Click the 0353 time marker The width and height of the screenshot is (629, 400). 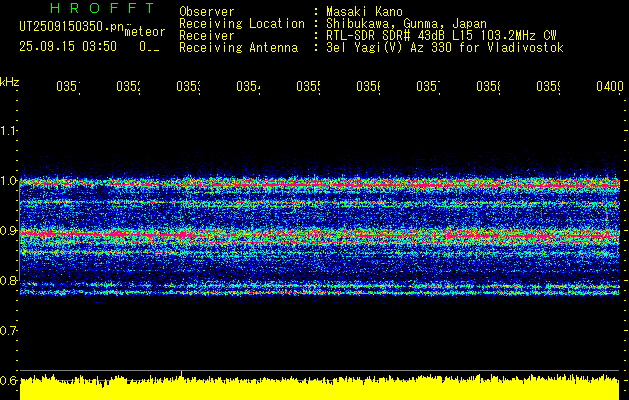point(189,86)
